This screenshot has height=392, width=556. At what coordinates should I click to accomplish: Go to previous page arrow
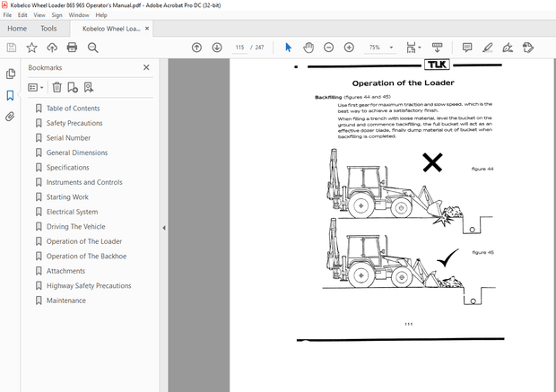[x=196, y=48]
